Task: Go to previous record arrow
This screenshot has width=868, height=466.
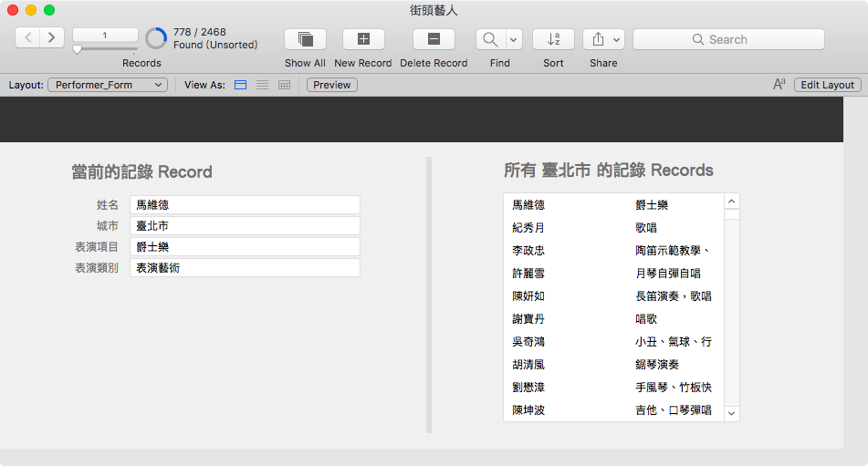Action: pyautogui.click(x=27, y=37)
